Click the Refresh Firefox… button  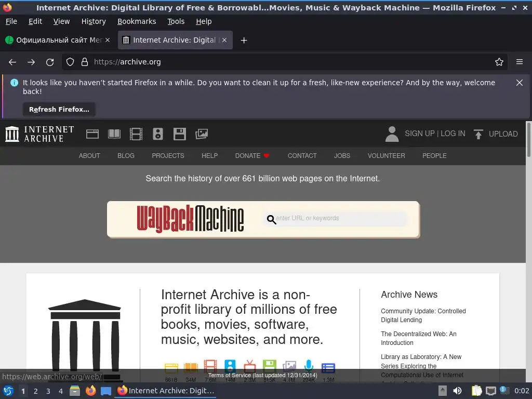click(59, 110)
